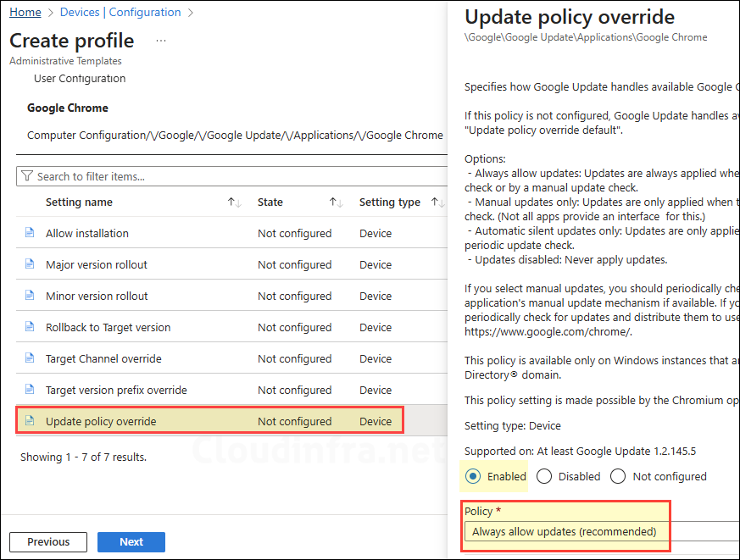Sort the Setting type column using its arrows
740x560 pixels.
point(437,202)
